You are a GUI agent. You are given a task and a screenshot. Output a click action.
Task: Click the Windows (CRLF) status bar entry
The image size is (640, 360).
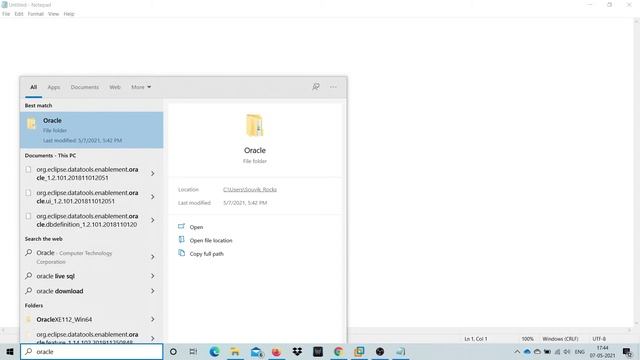point(560,339)
